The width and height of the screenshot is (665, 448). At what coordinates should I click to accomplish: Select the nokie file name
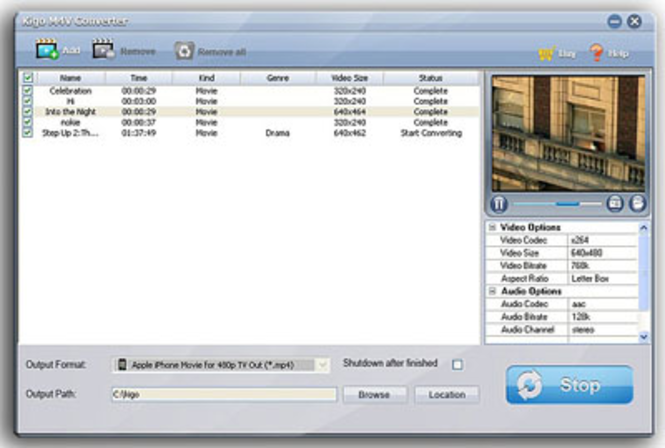point(70,123)
